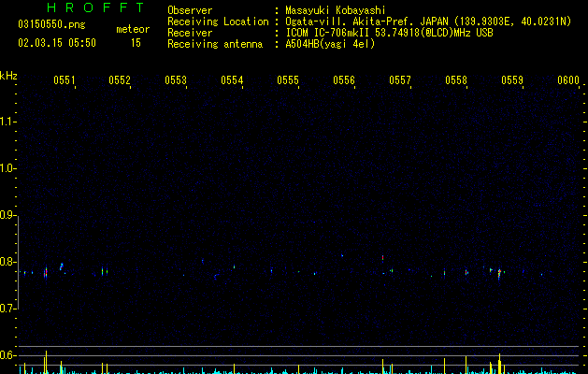Click the Ogata-vill. Akita-Pref. JAPAN location text
This screenshot has width=588, height=374.
(367, 22)
